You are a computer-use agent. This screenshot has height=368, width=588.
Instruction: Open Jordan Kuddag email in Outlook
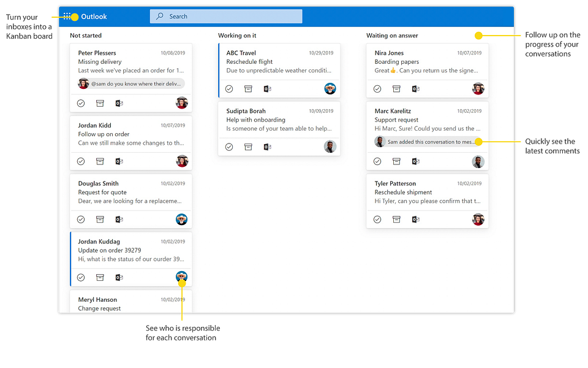coord(119,277)
